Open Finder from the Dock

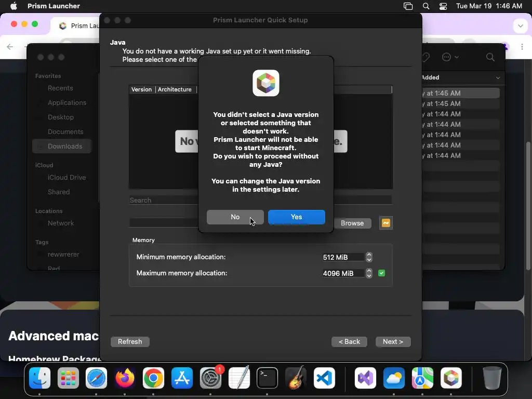click(39, 378)
